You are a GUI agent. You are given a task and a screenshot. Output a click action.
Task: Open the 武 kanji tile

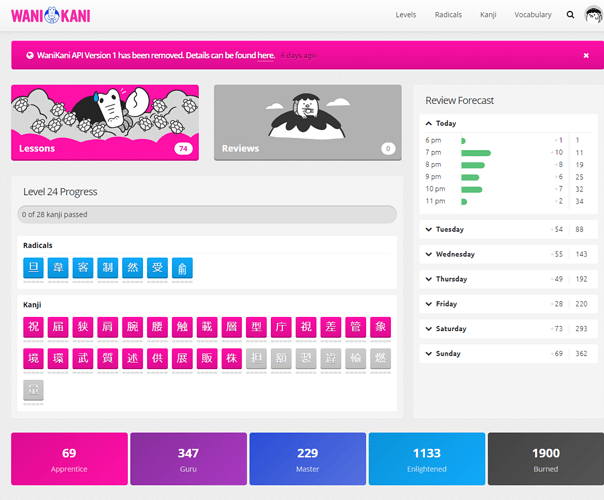coord(83,359)
